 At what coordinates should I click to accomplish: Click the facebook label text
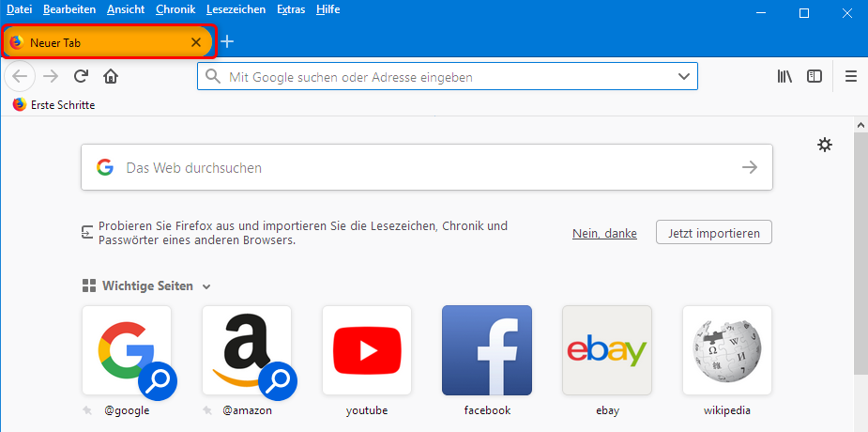(487, 410)
